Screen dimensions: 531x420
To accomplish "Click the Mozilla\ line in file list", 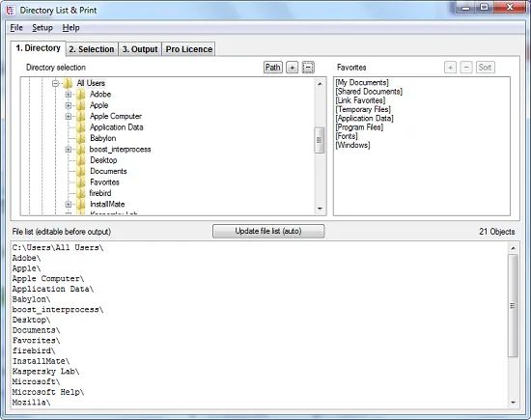I will pyautogui.click(x=31, y=403).
